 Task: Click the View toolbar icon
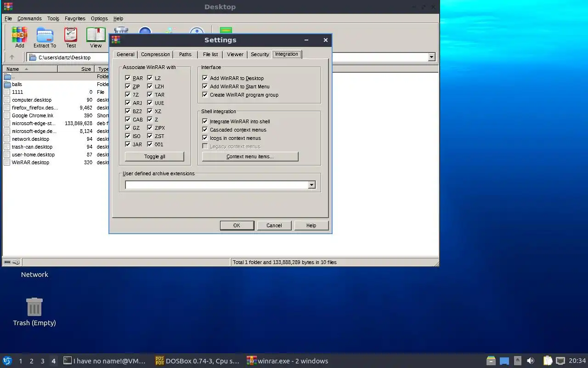pos(96,37)
